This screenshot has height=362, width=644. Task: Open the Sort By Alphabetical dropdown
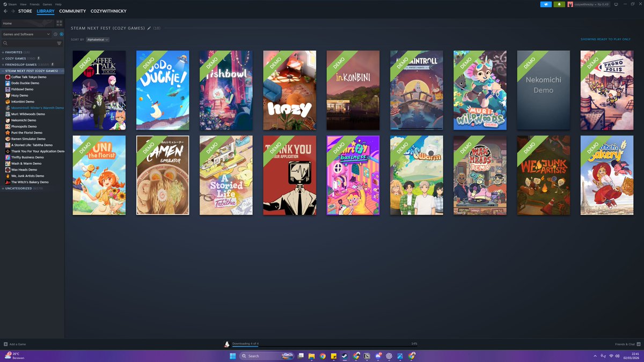(x=98, y=40)
